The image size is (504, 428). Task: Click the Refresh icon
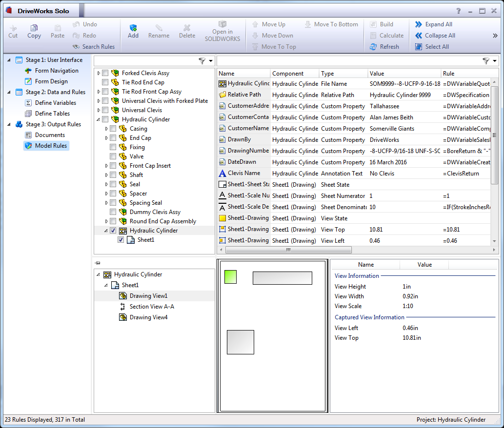(373, 47)
